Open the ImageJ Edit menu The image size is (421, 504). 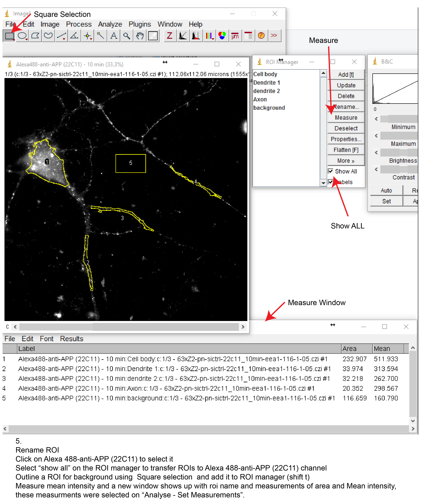tap(28, 24)
